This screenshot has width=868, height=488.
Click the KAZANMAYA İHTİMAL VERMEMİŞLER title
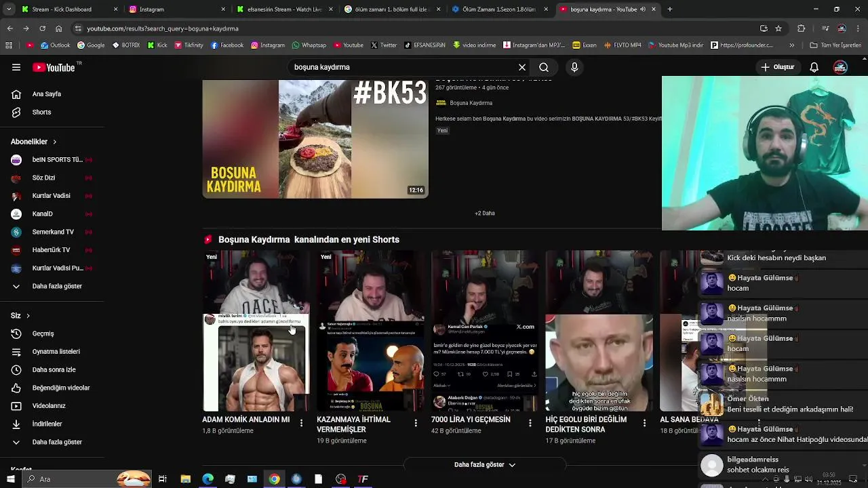pyautogui.click(x=354, y=424)
